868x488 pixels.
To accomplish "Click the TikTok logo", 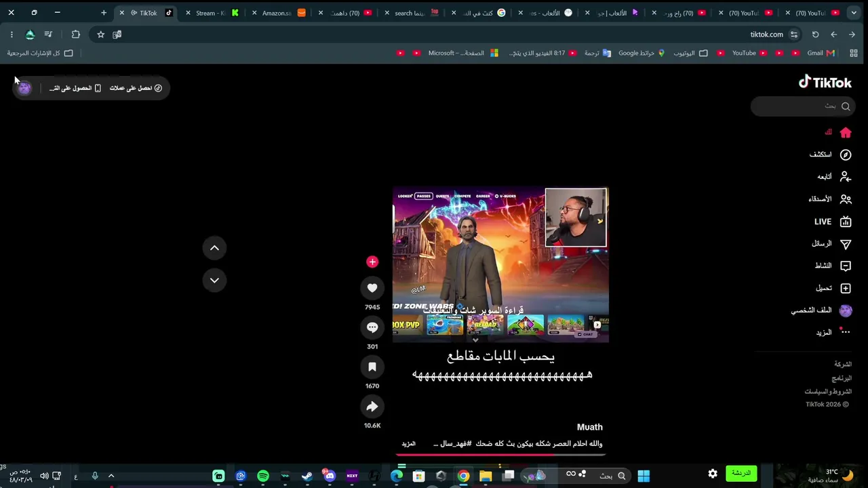I will pyautogui.click(x=825, y=82).
